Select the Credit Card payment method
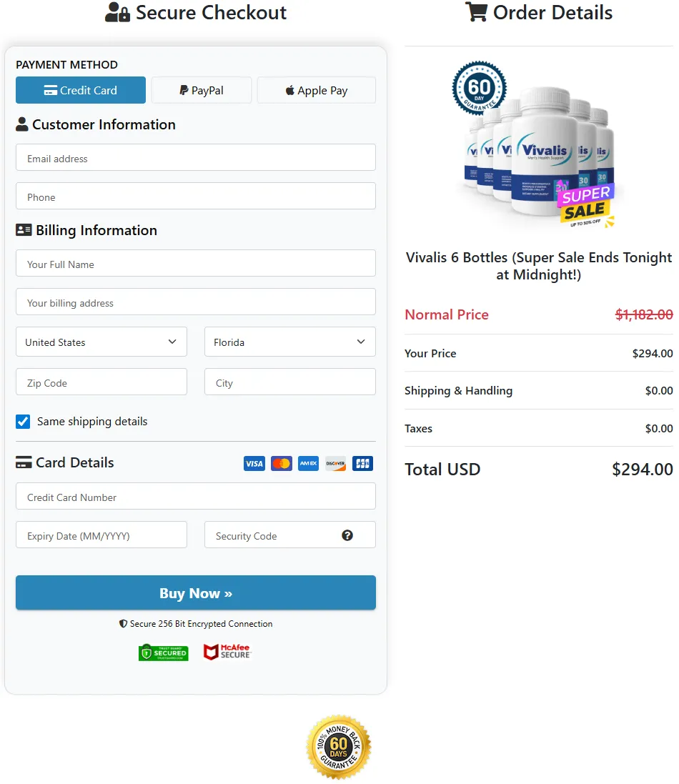Screen dimensions: 679x784 [x=80, y=90]
